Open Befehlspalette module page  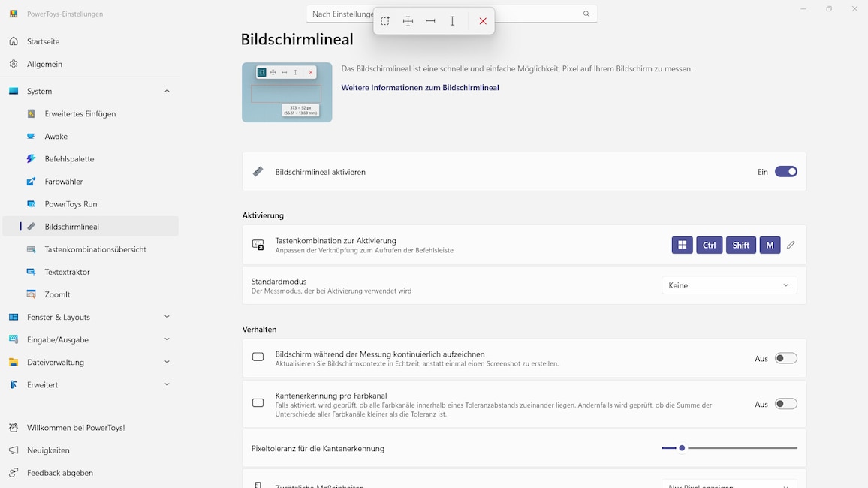pyautogui.click(x=91, y=159)
